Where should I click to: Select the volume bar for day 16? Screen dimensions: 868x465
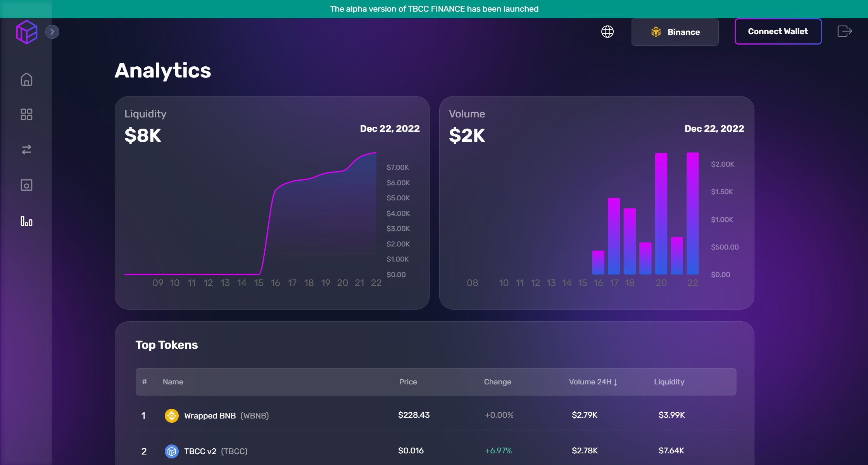pos(598,262)
